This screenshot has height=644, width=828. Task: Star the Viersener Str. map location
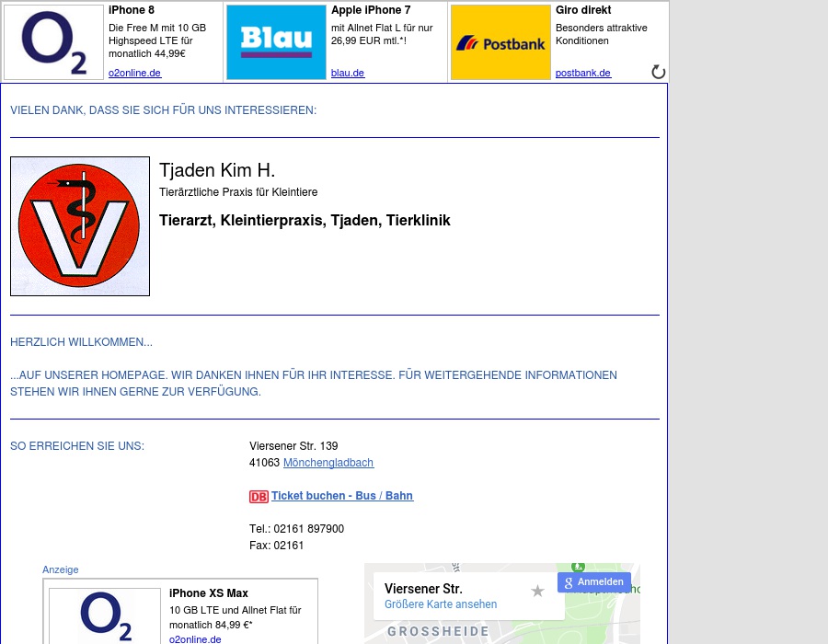click(538, 591)
